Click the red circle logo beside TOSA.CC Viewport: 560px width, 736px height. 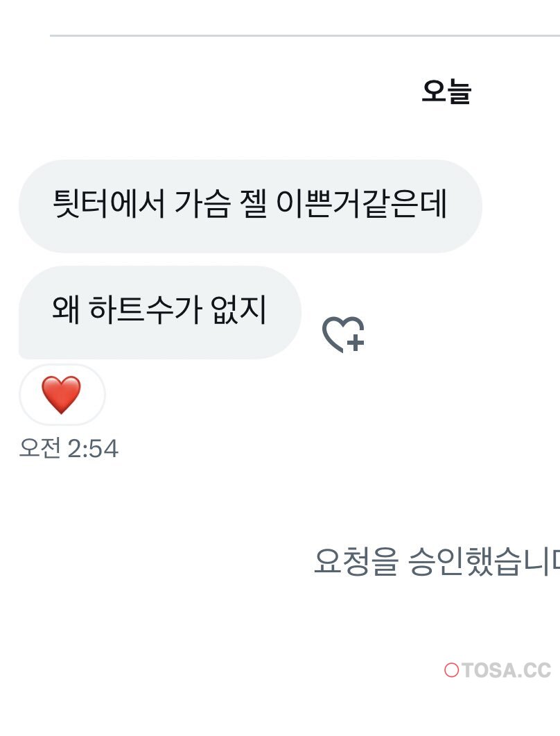(x=452, y=670)
